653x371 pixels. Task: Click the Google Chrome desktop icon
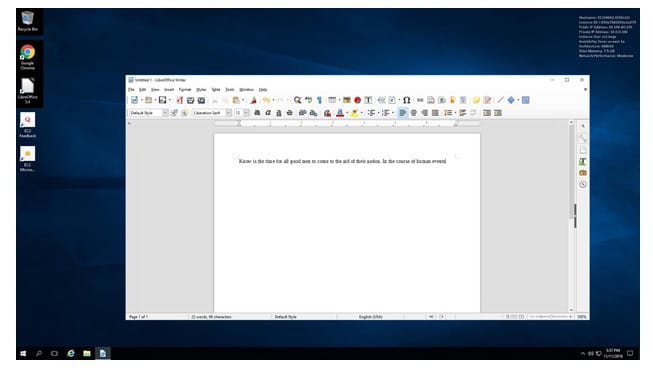click(x=27, y=57)
